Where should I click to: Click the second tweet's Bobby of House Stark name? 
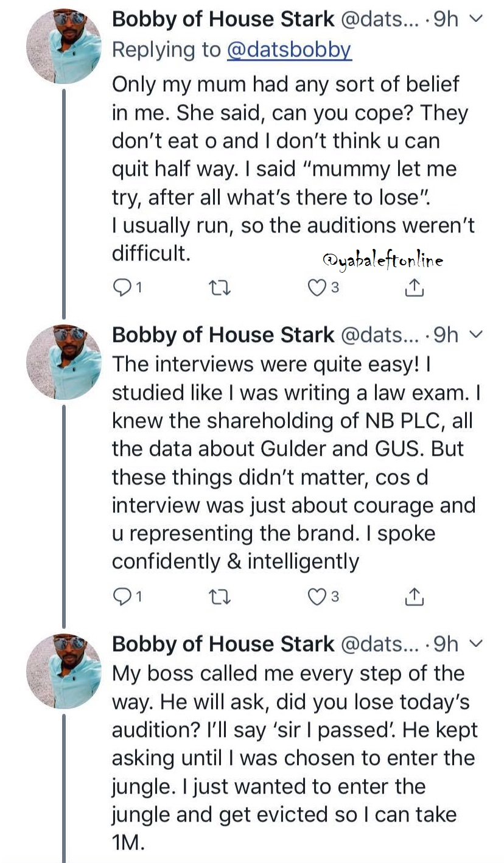[223, 335]
